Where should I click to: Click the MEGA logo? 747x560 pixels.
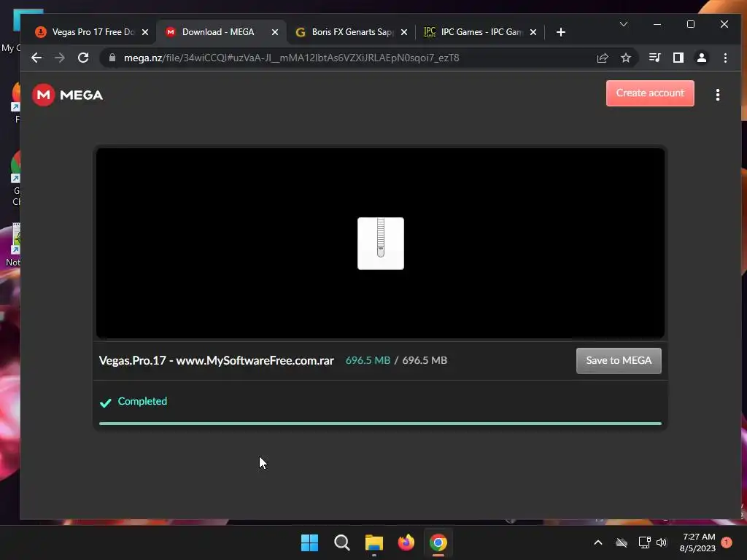click(67, 95)
